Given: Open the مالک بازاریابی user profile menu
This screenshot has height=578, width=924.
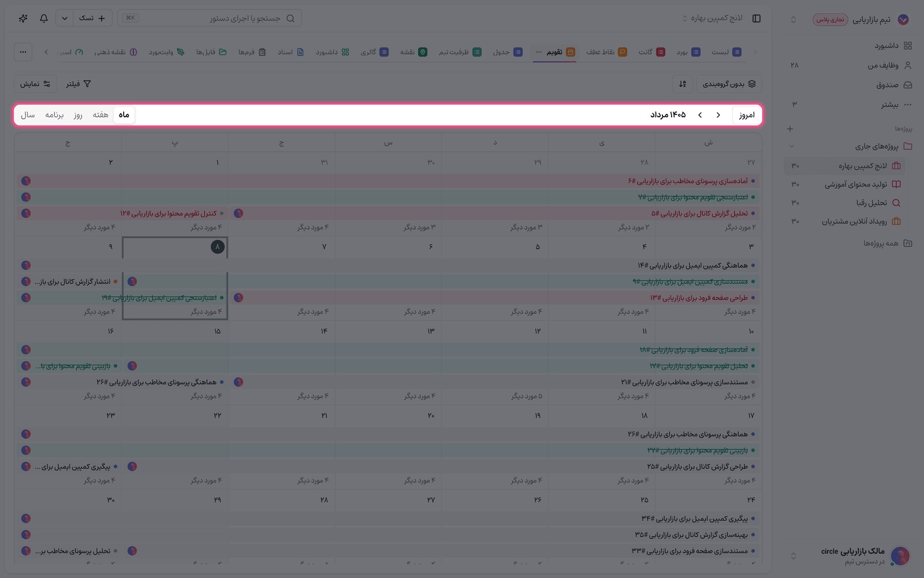Looking at the screenshot, I should tap(849, 555).
